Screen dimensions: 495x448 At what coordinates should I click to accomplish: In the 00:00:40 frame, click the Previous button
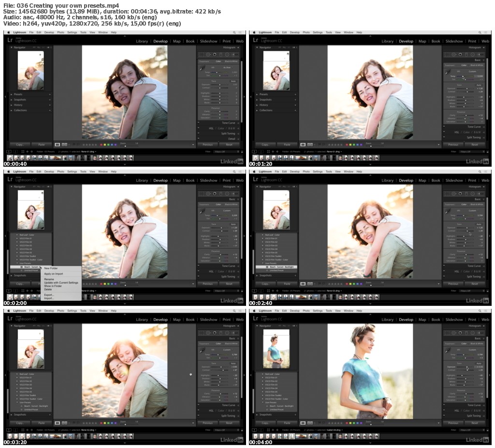pyautogui.click(x=208, y=145)
